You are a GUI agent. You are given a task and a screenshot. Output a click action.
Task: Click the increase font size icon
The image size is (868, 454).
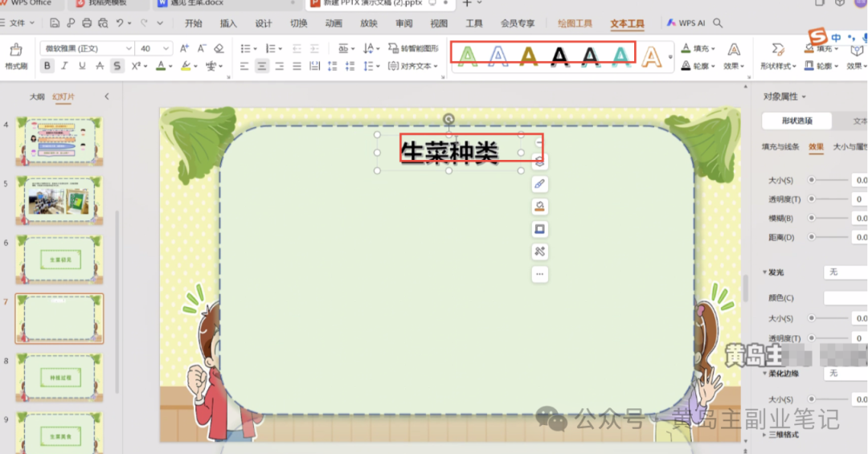pos(185,49)
